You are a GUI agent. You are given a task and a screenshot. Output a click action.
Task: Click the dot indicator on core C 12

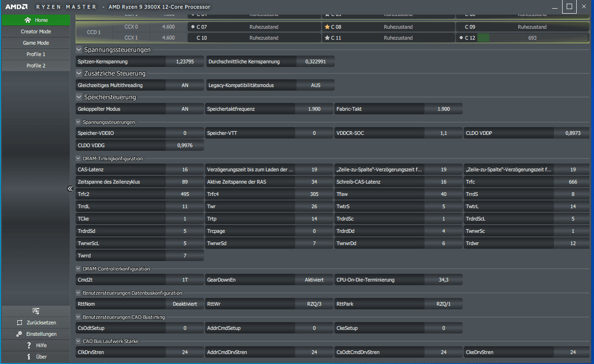point(461,38)
